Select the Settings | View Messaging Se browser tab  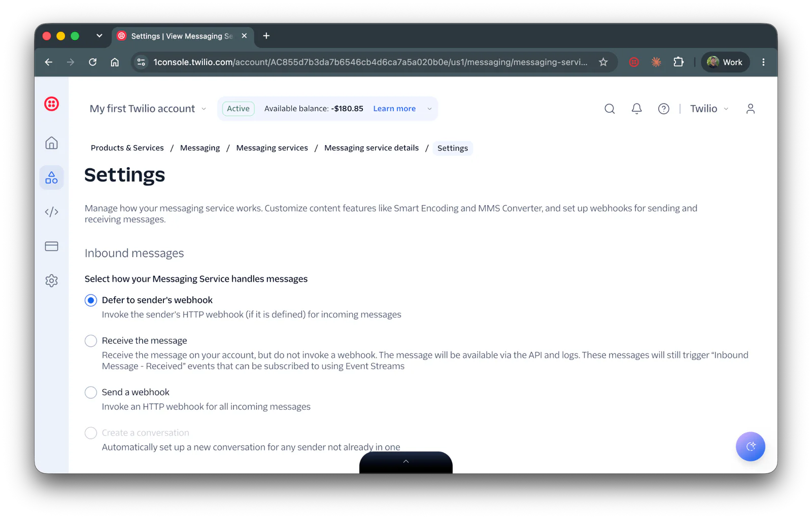click(183, 36)
